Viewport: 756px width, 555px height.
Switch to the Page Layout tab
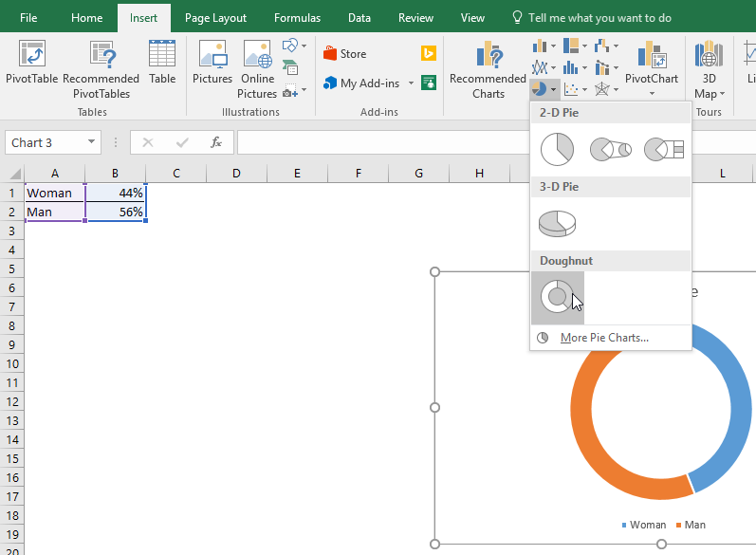(x=215, y=18)
